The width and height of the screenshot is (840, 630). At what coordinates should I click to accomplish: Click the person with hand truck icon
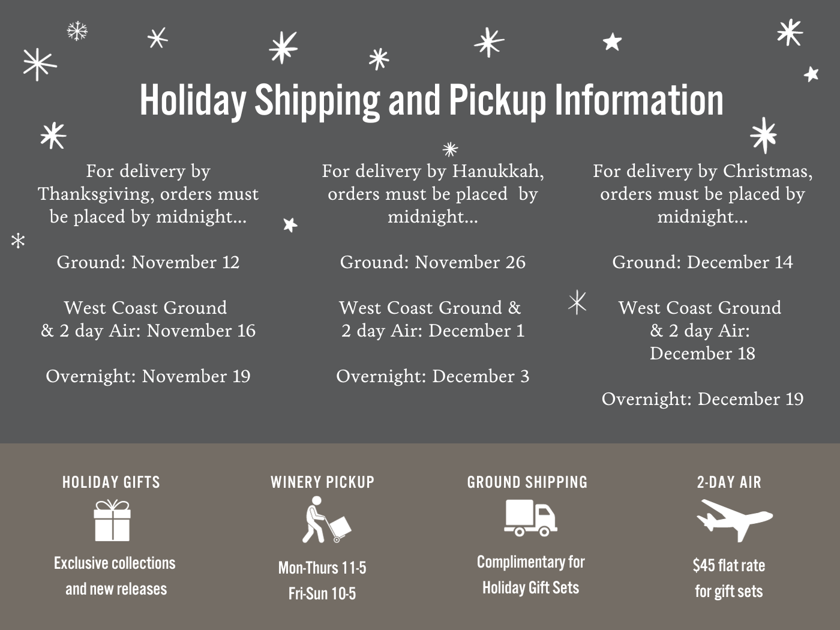pos(326,520)
